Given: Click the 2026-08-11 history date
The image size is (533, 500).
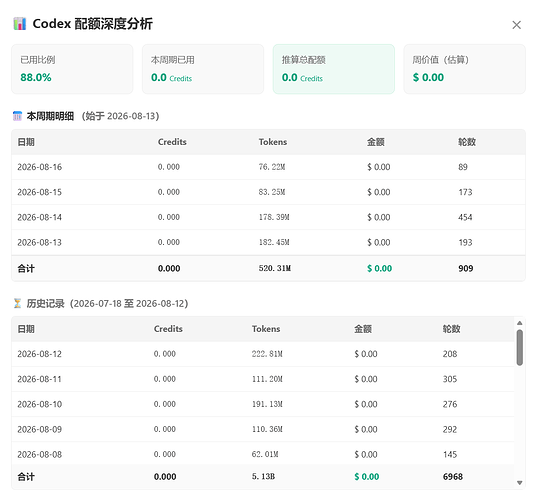Looking at the screenshot, I should 40,379.
